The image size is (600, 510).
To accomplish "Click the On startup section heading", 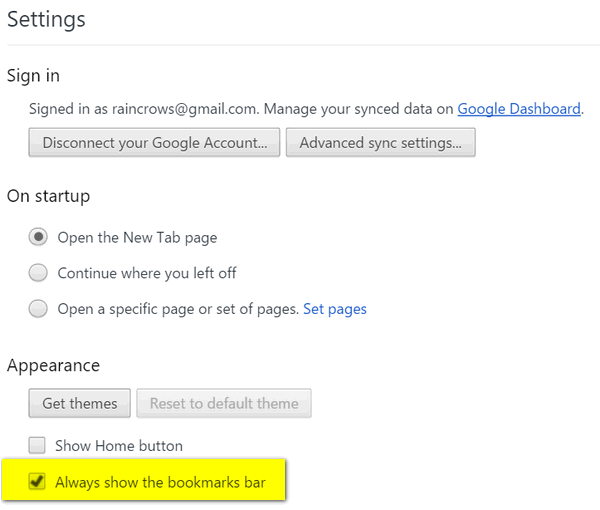I will tap(49, 196).
